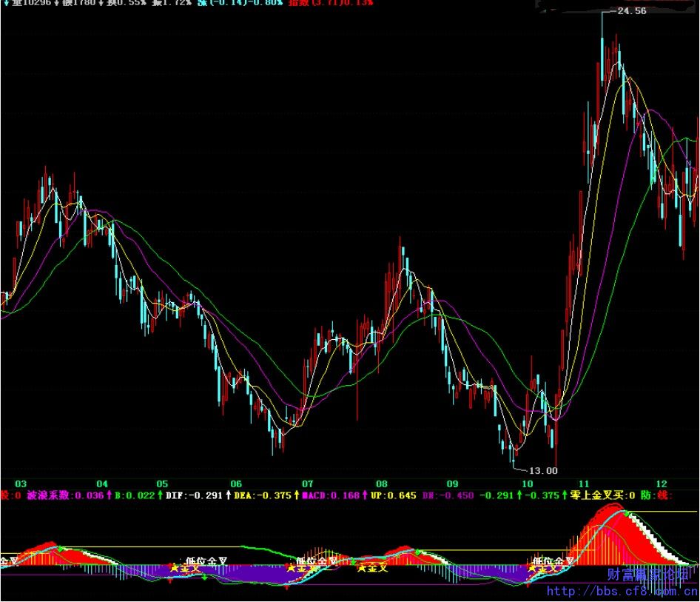Screen dimensions: 700x602
Task: Click the yellow up arrow after DEA value
Action: click(x=297, y=495)
